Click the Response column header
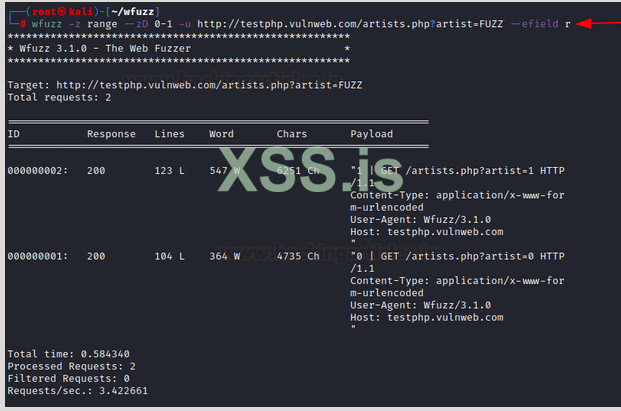Viewport: 621px width, 411px height. click(x=111, y=134)
